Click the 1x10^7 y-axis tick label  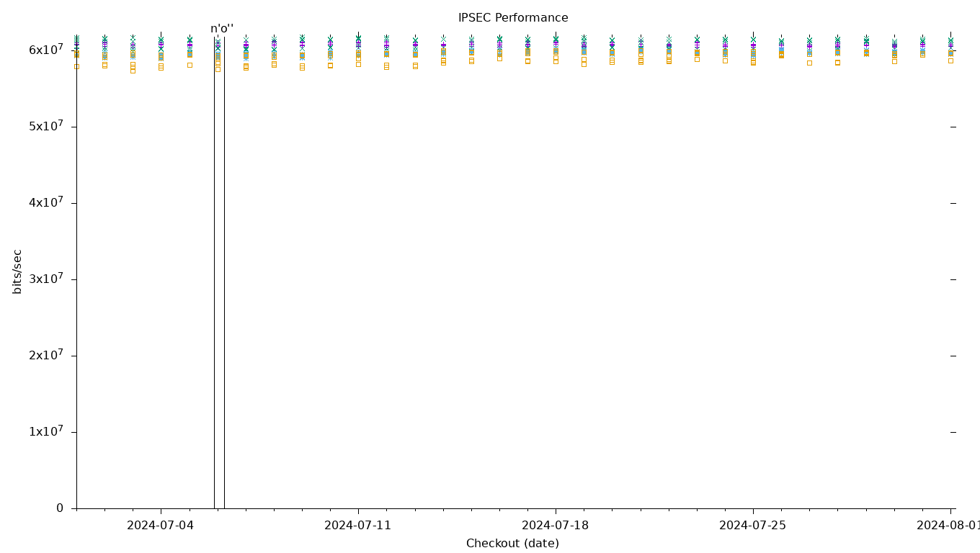coord(46,431)
